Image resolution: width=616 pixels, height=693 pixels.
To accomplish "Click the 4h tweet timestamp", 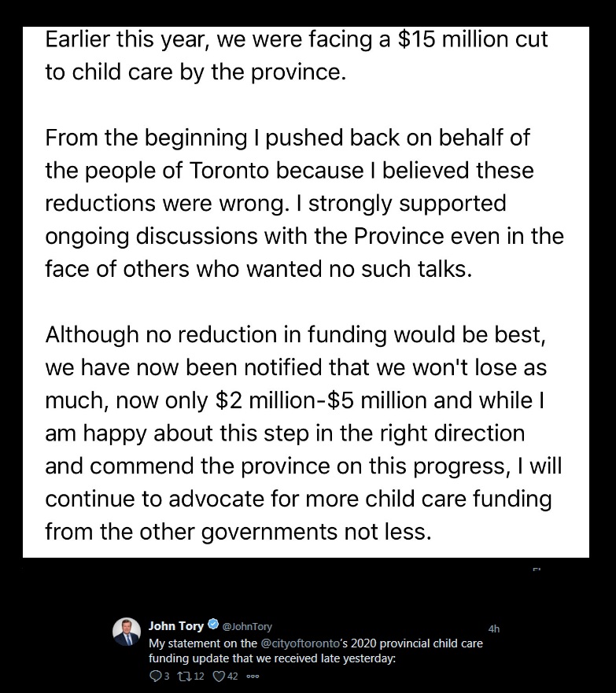I will 494,629.
